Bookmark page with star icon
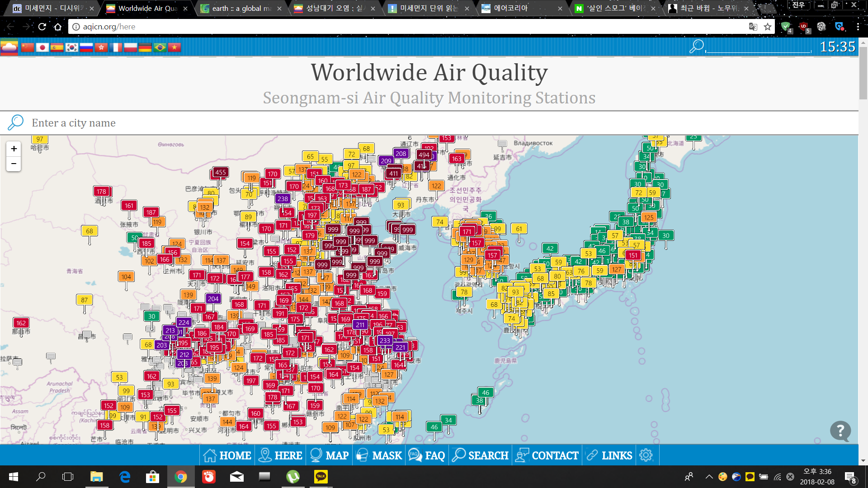 (768, 27)
